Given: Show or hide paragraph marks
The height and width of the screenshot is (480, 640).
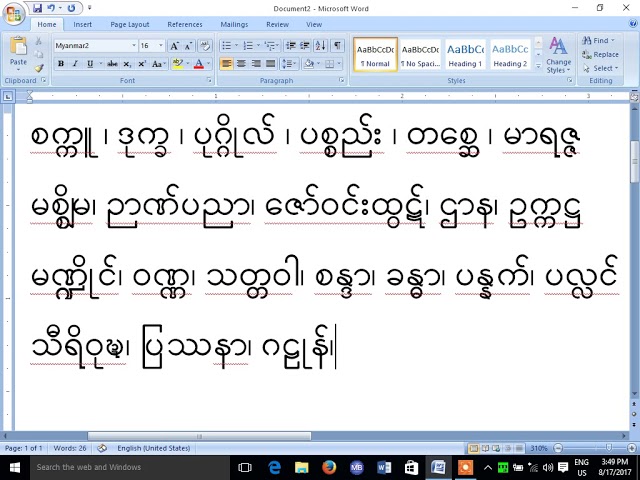Looking at the screenshot, I should (x=337, y=46).
